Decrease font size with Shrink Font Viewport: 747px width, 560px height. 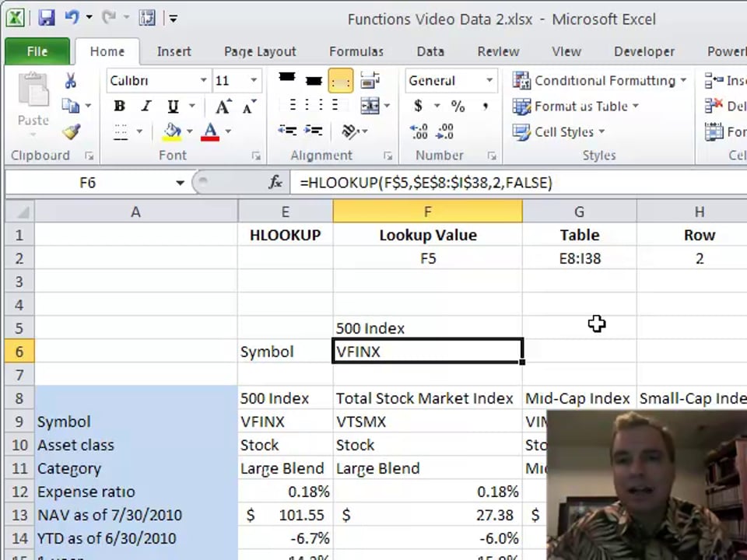click(x=249, y=107)
